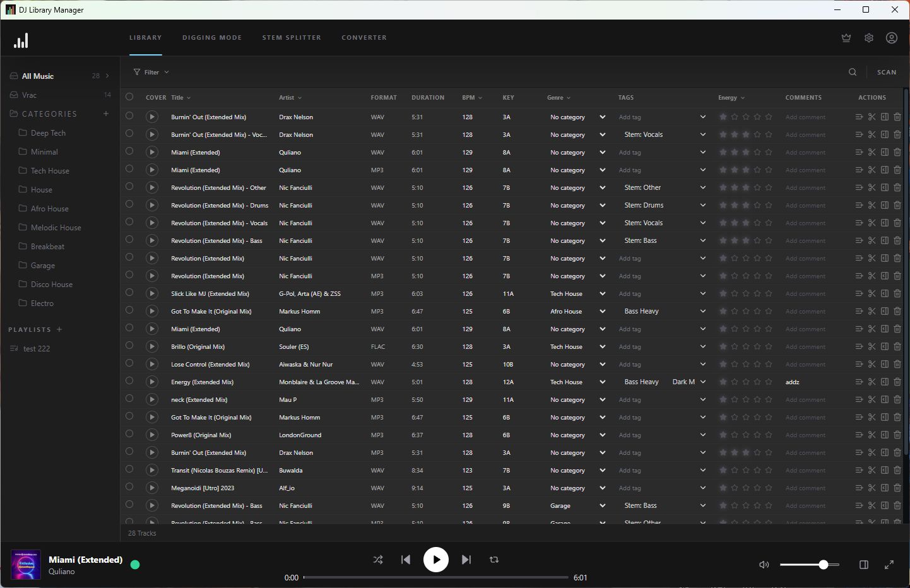This screenshot has width=910, height=588.
Task: Check the Power8 (Original Mix) row checkbox
Action: point(129,434)
